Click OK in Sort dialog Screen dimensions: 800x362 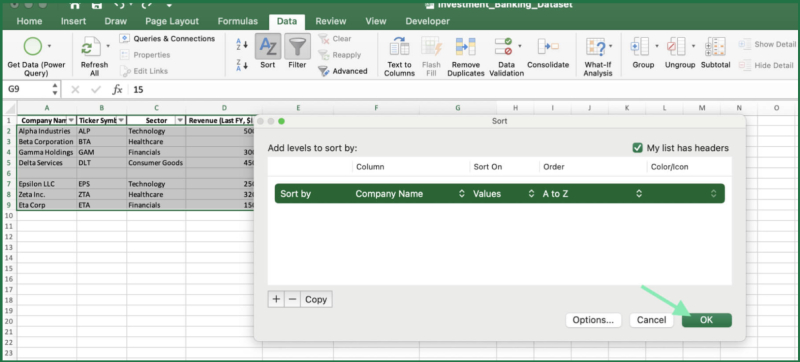click(707, 320)
